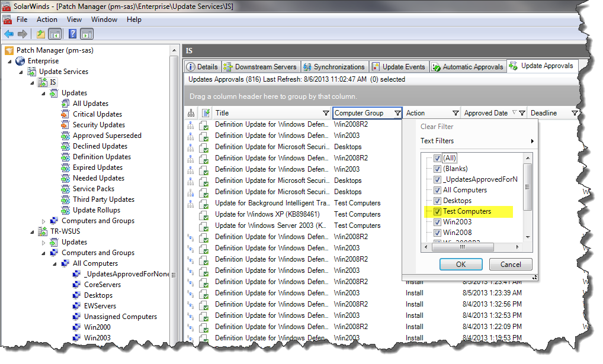Switch to the Downstream Servers tab

tap(261, 67)
